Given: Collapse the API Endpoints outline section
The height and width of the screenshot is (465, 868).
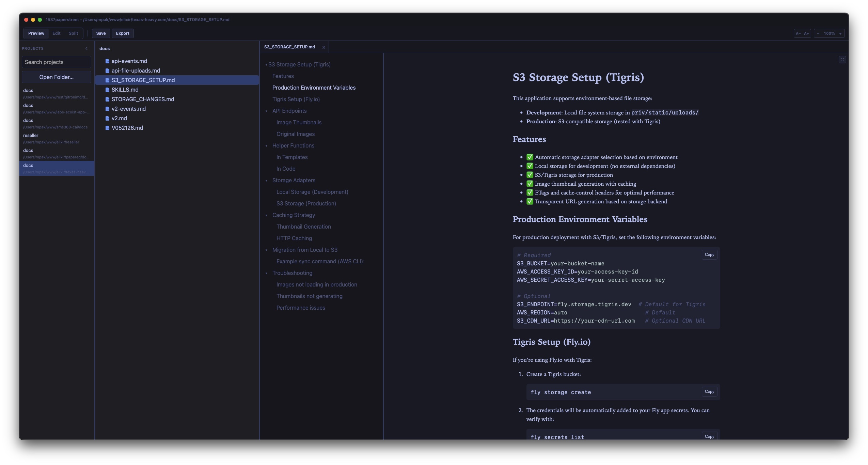Looking at the screenshot, I should click(266, 111).
